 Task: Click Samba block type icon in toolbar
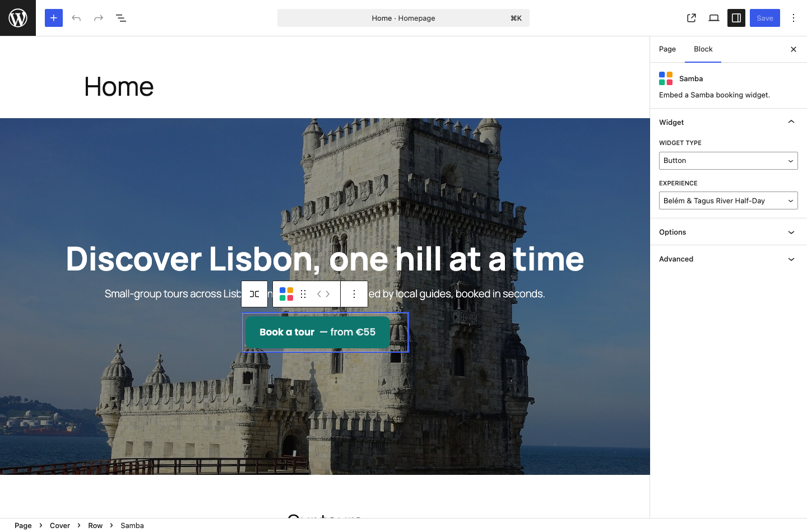pos(286,294)
